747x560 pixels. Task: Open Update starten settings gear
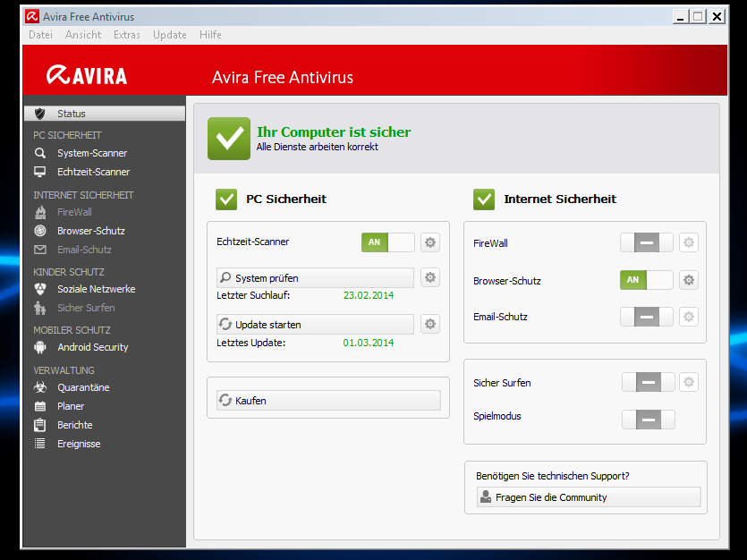tap(430, 325)
